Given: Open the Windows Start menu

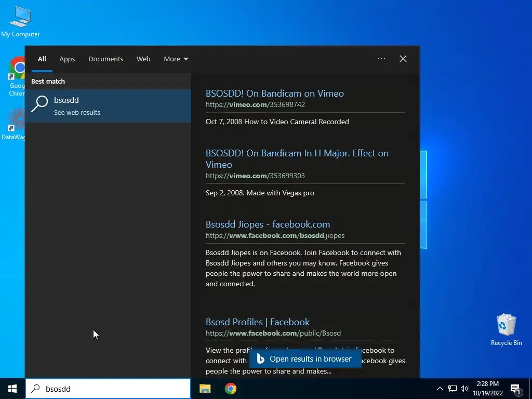Looking at the screenshot, I should coord(12,389).
